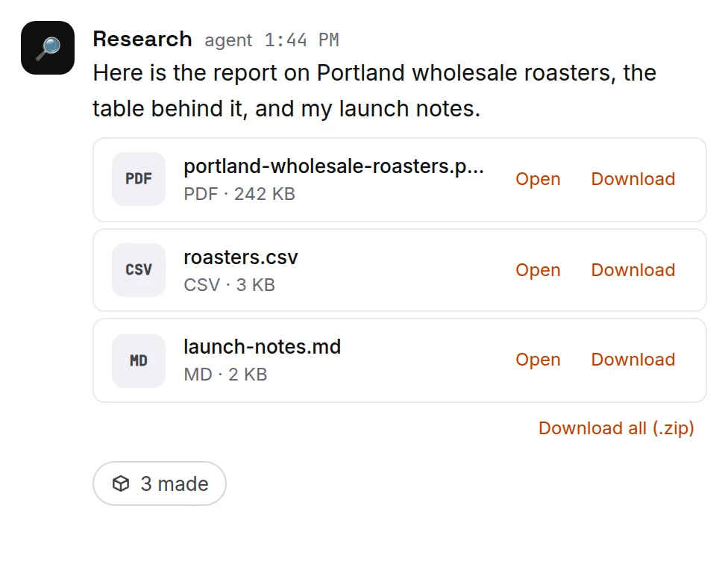This screenshot has width=728, height=573.
Task: Click the MD file type icon
Action: (x=139, y=361)
